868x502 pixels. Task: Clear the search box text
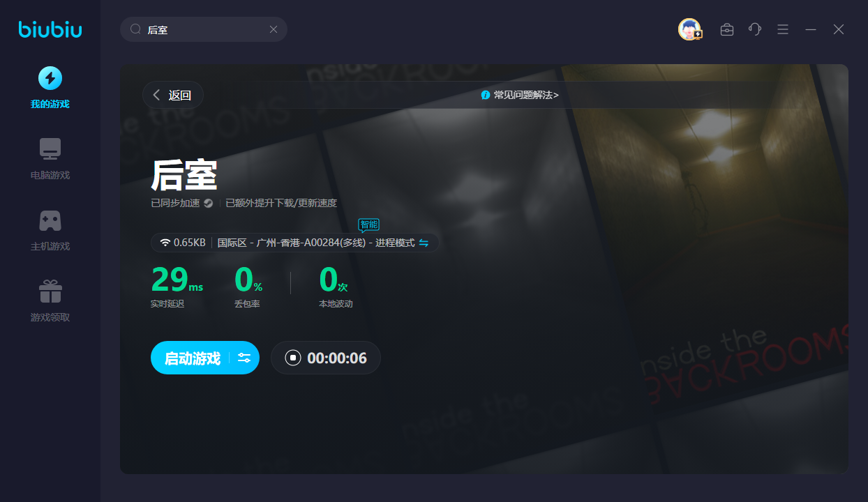(x=274, y=29)
